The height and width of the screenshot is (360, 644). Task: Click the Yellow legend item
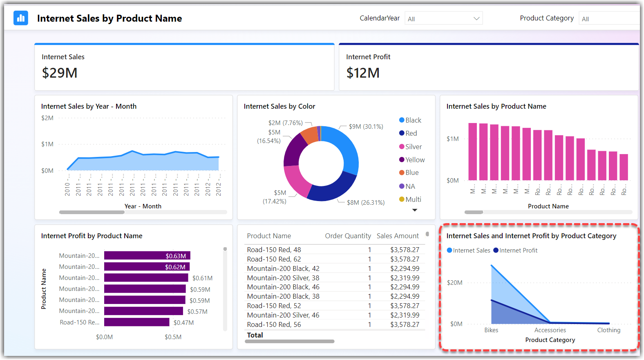pos(415,160)
